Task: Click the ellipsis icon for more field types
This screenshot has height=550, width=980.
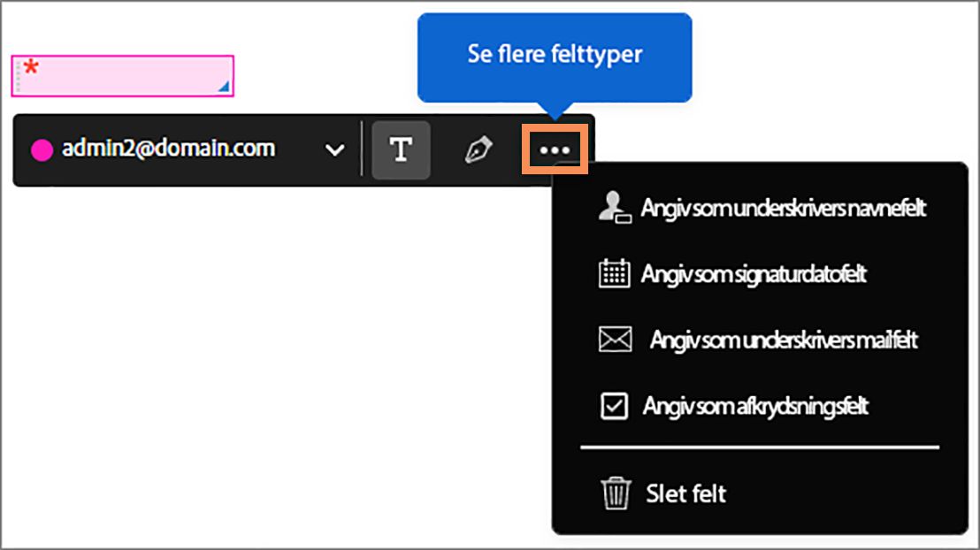Action: coord(555,149)
